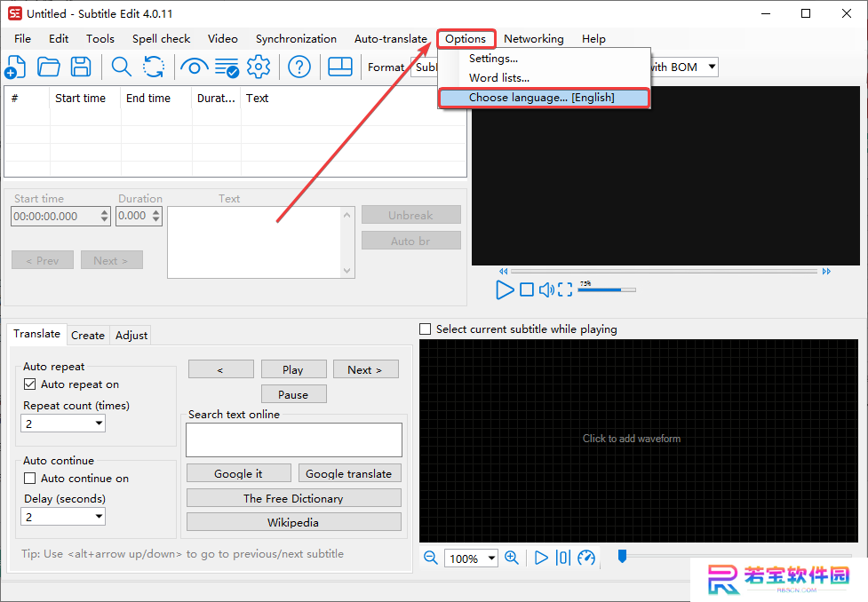Click the Search text online input field
Image resolution: width=868 pixels, height=602 pixels.
294,440
